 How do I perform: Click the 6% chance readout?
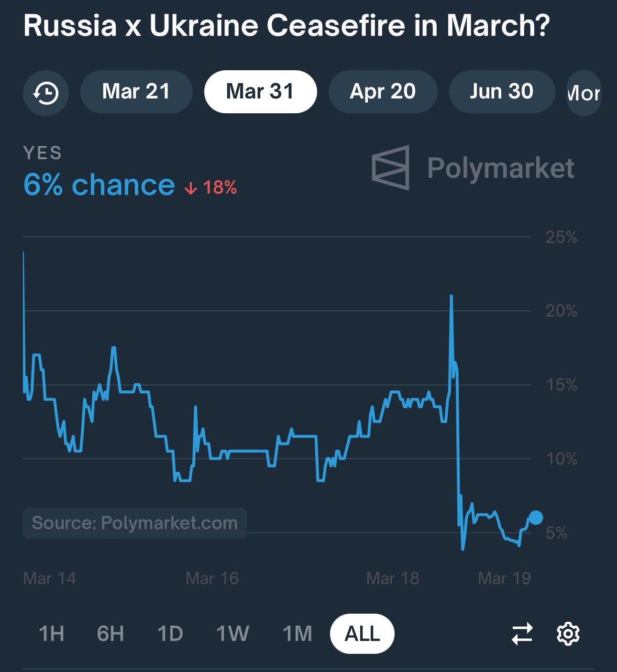[99, 185]
